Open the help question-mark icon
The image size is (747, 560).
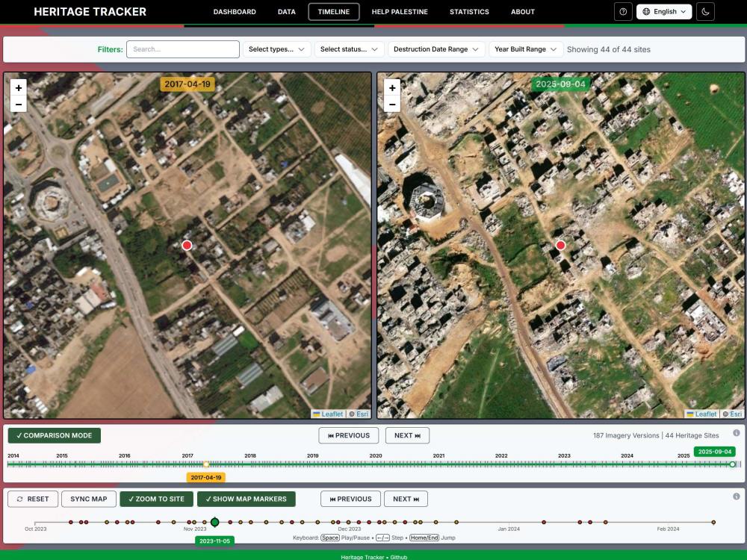click(x=623, y=12)
